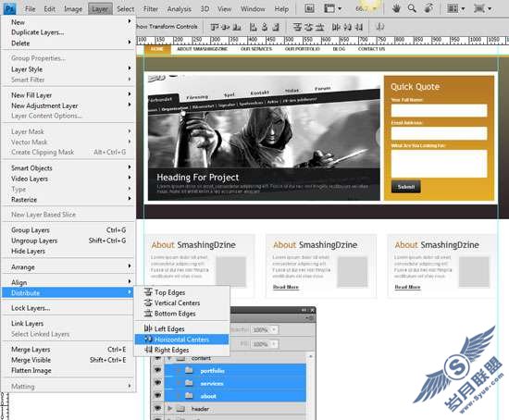
Task: Hide the header layer group
Action: pyautogui.click(x=157, y=408)
